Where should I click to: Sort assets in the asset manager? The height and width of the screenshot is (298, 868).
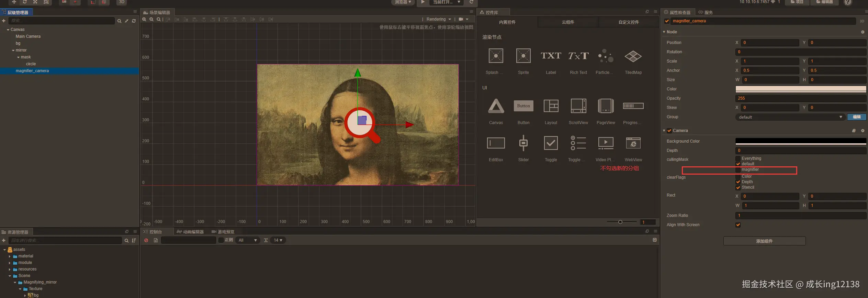click(134, 241)
